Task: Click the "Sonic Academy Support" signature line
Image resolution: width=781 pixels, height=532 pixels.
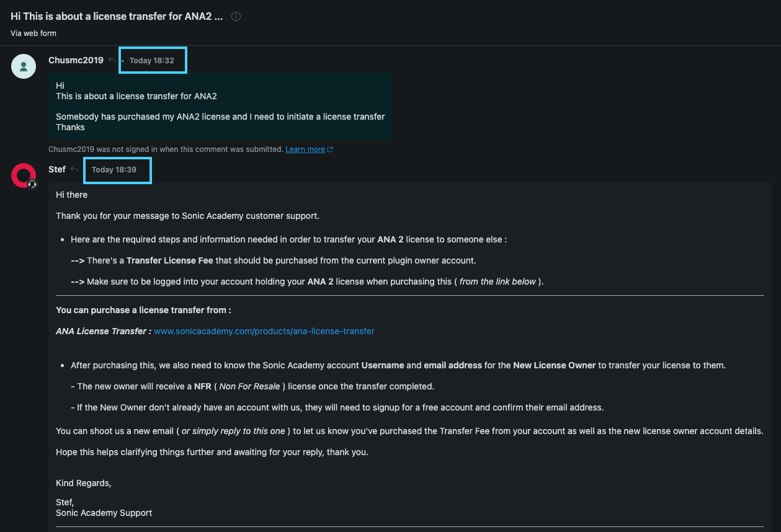Action: pos(104,513)
